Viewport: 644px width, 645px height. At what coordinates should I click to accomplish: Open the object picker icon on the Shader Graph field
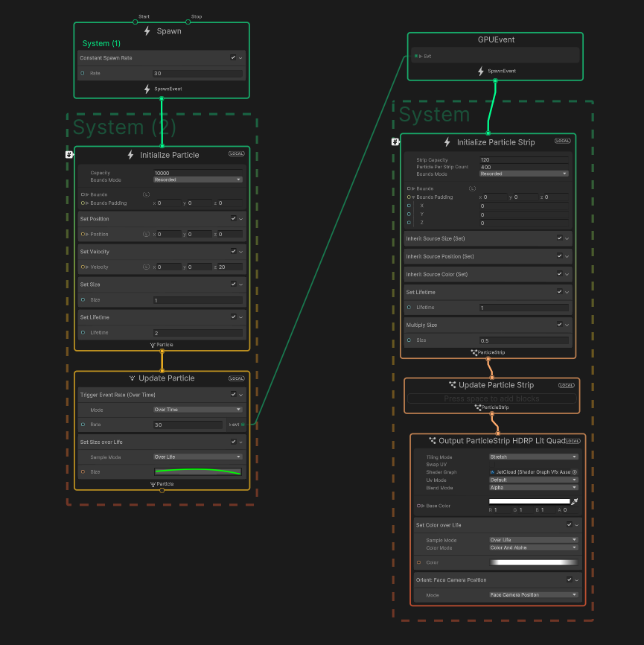pyautogui.click(x=573, y=472)
